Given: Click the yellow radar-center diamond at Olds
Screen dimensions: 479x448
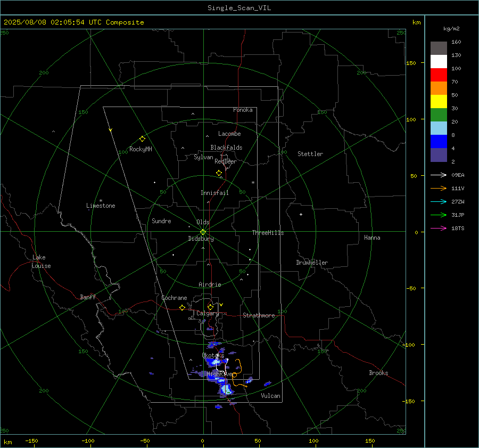Looking at the screenshot, I should click(203, 232).
